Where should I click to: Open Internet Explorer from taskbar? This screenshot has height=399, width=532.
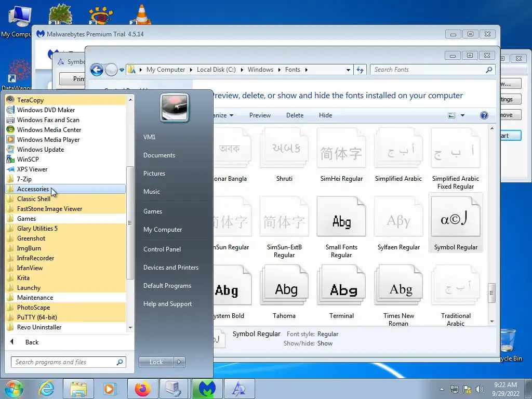46,389
